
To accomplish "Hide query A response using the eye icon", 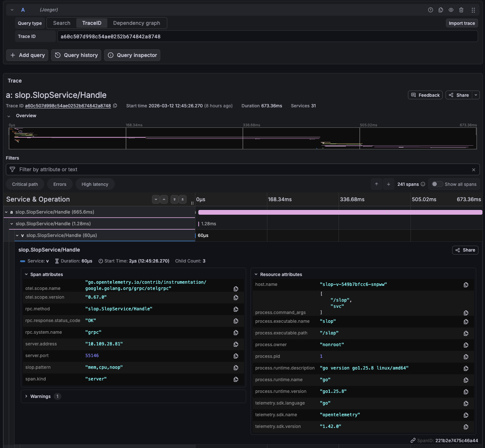I will pos(451,10).
